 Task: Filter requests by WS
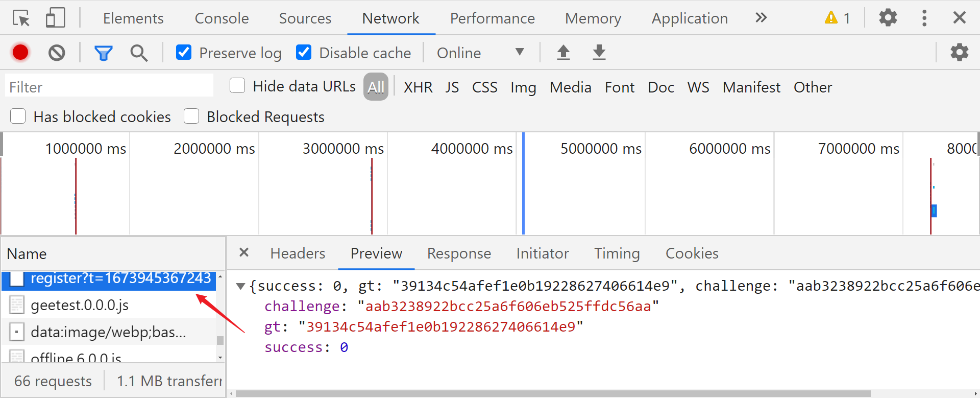click(698, 87)
